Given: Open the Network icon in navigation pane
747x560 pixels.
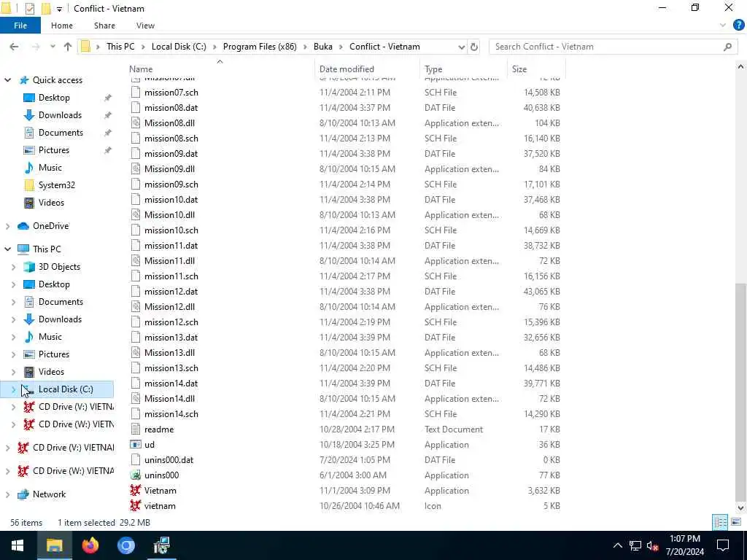Looking at the screenshot, I should [23, 494].
